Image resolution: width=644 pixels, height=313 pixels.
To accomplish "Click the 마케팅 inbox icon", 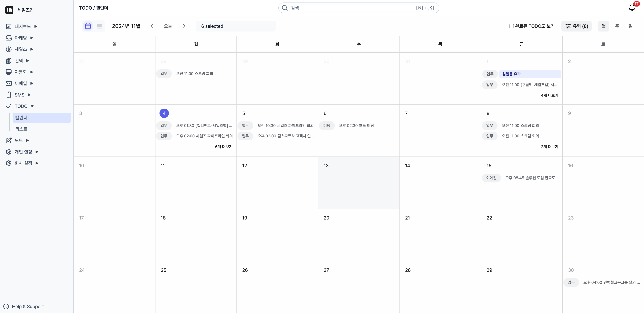I will point(9,38).
